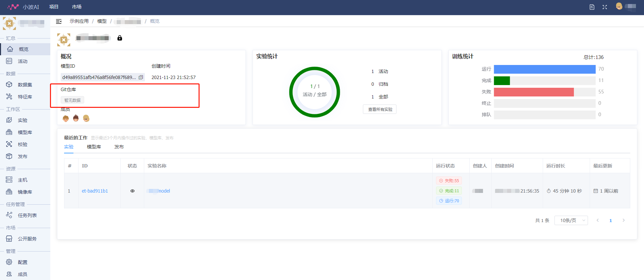Copy the model ID with the copy icon
This screenshot has height=280, width=644.
click(141, 77)
